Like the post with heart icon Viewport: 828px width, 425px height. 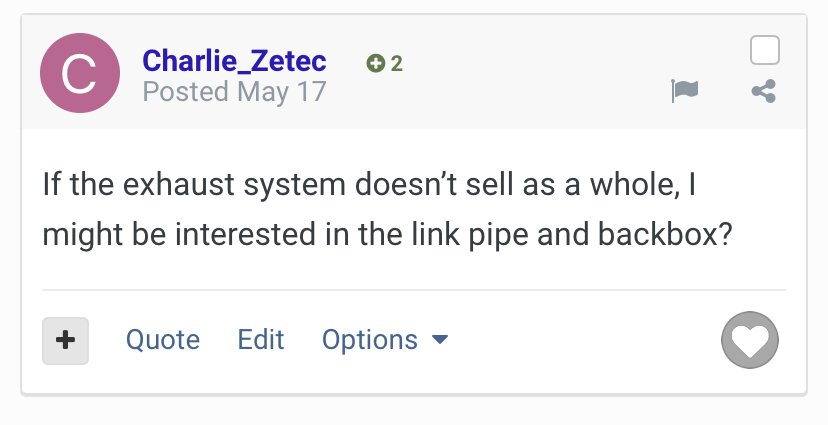(750, 339)
